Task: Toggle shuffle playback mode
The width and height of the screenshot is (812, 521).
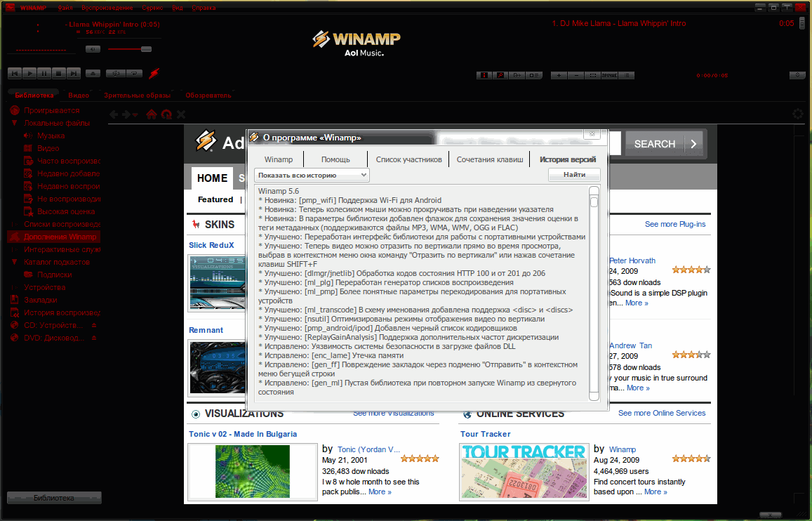Action: (116, 74)
